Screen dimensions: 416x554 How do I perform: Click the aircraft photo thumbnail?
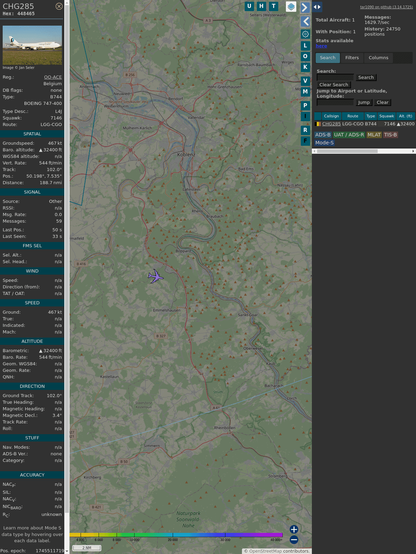click(x=32, y=45)
